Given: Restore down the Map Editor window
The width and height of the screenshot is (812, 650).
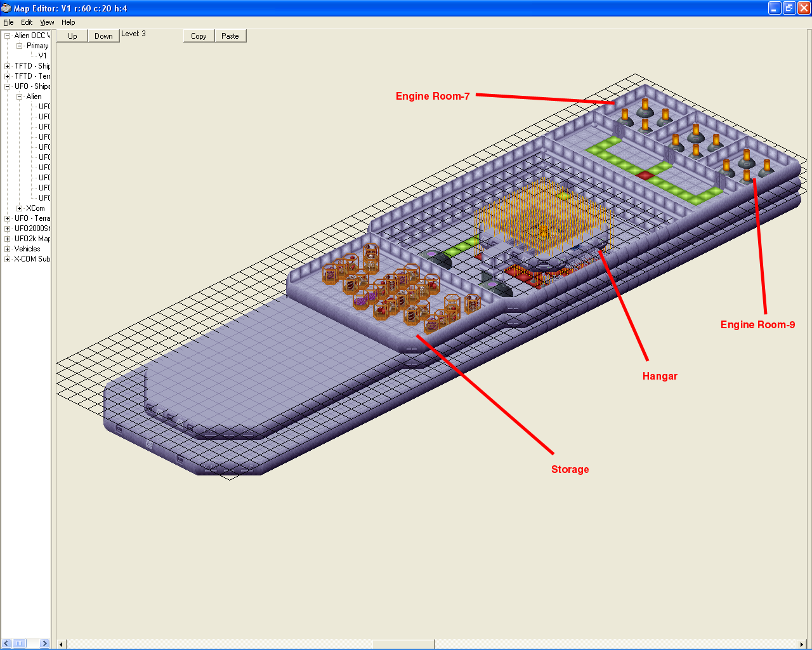Looking at the screenshot, I should [x=789, y=8].
